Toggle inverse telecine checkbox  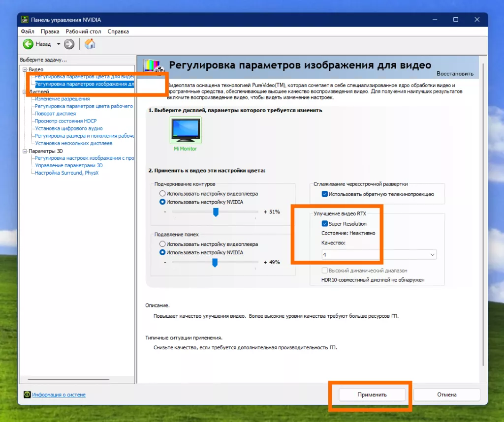(325, 194)
